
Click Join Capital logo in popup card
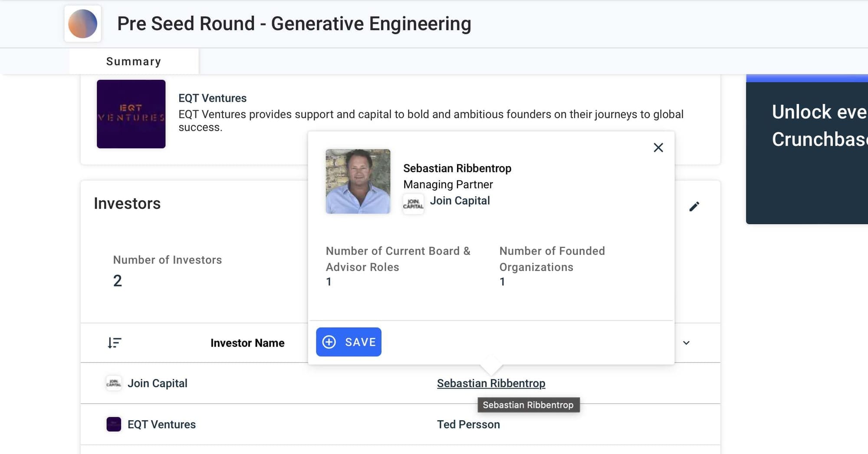[413, 204]
